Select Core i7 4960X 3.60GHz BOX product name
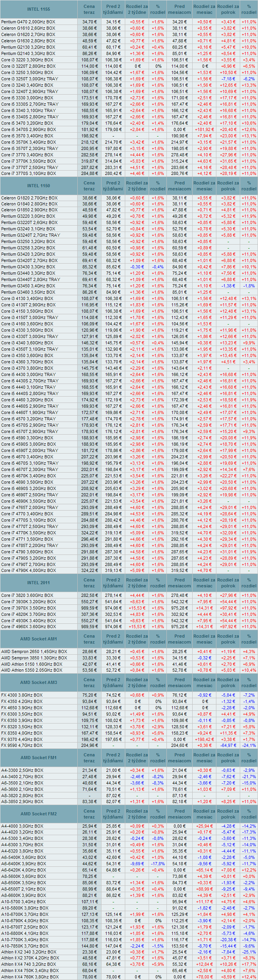The width and height of the screenshot is (258, 980). click(29, 627)
